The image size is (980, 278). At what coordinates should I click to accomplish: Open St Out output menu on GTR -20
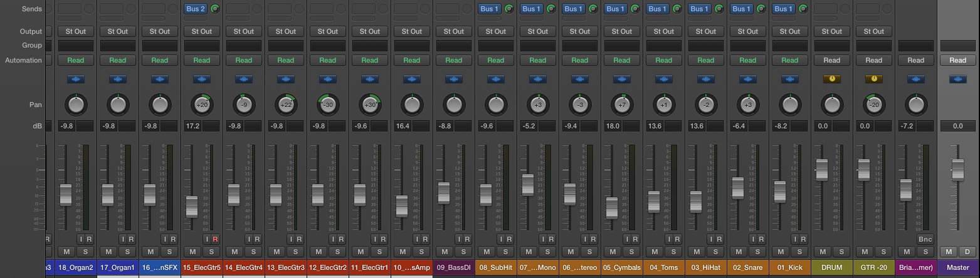pyautogui.click(x=874, y=31)
